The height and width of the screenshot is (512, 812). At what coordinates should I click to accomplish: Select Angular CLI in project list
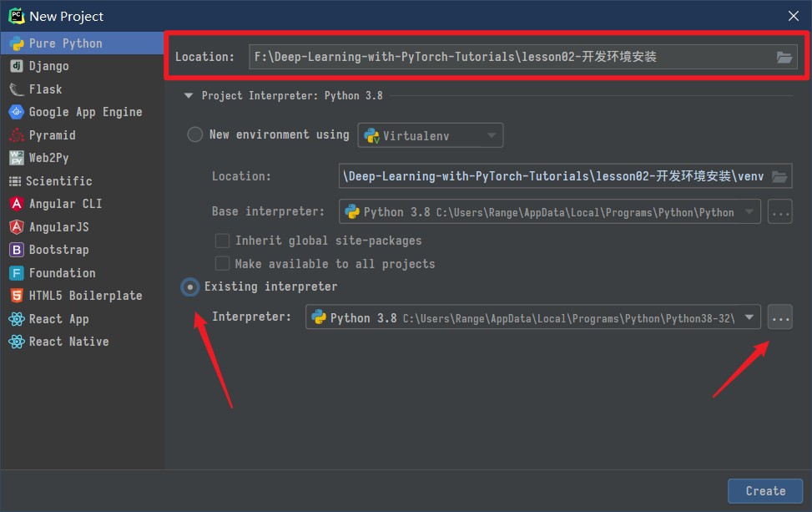tap(83, 204)
